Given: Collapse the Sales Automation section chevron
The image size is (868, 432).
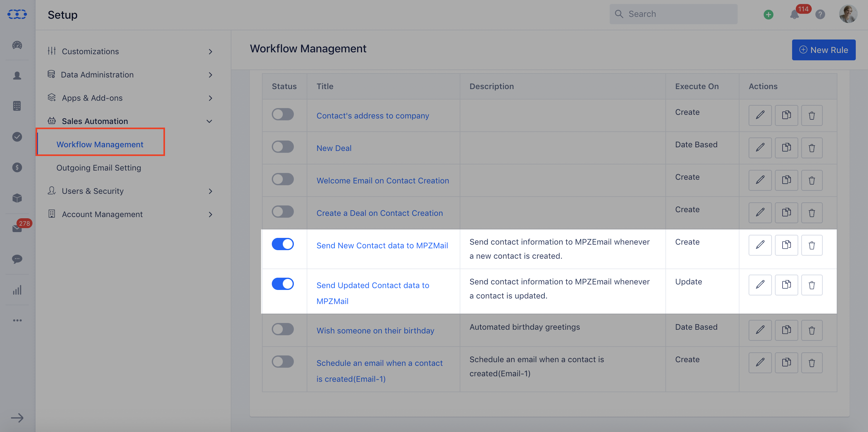Looking at the screenshot, I should tap(209, 121).
